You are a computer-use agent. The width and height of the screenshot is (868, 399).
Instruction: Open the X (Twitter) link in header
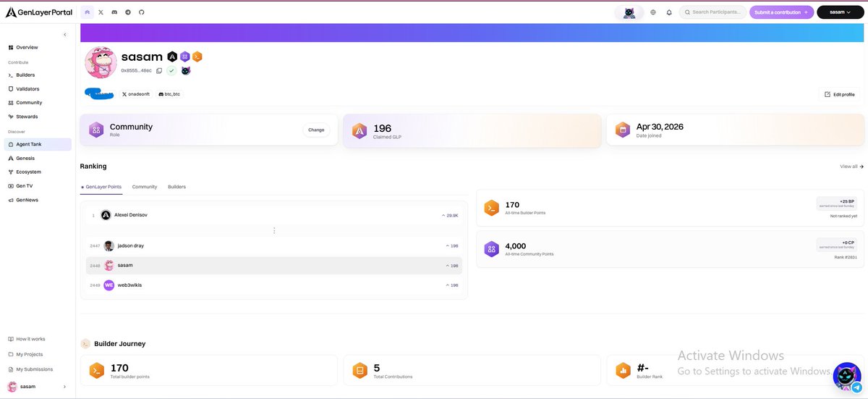point(101,12)
